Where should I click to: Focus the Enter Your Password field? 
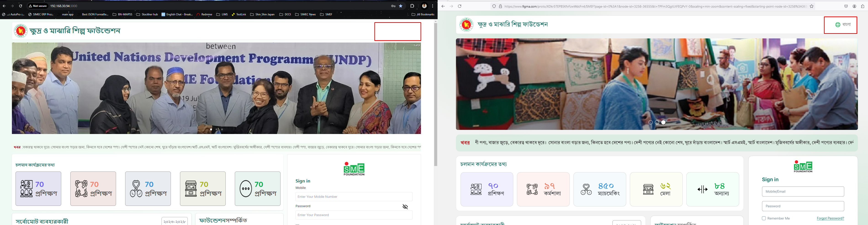(x=354, y=215)
